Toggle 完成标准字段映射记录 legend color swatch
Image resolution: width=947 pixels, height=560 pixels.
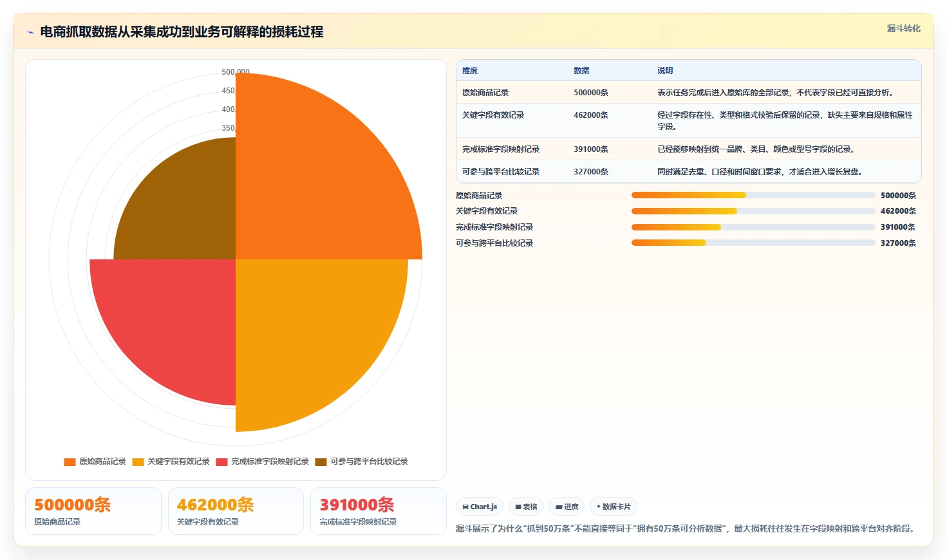tap(221, 462)
